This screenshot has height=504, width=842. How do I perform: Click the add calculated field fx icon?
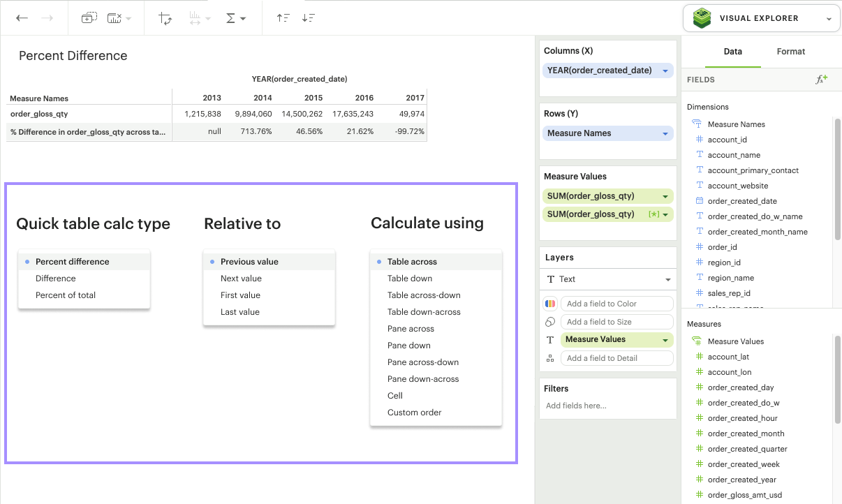[x=822, y=80]
